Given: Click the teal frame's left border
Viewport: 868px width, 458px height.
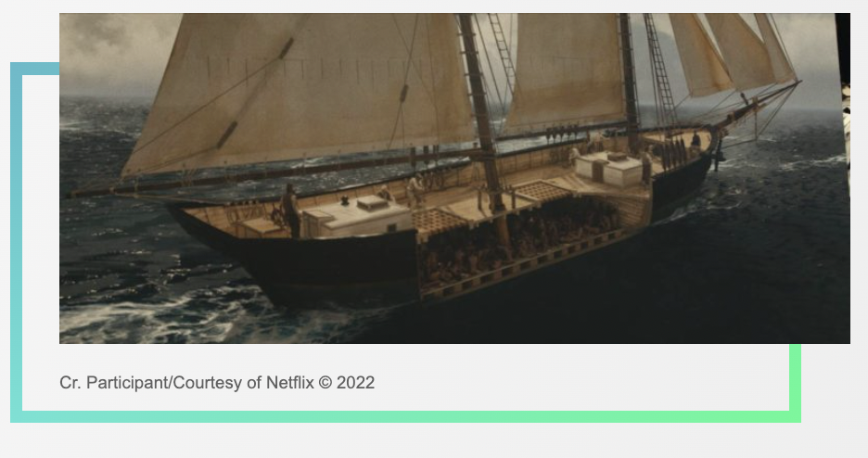Looking at the screenshot, I should pyautogui.click(x=16, y=241).
